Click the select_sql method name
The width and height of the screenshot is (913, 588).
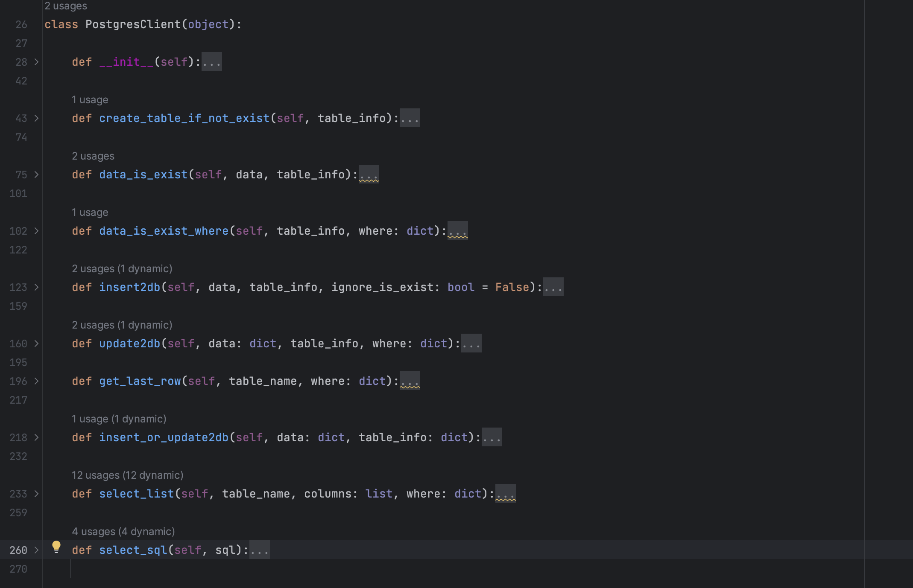tap(133, 550)
